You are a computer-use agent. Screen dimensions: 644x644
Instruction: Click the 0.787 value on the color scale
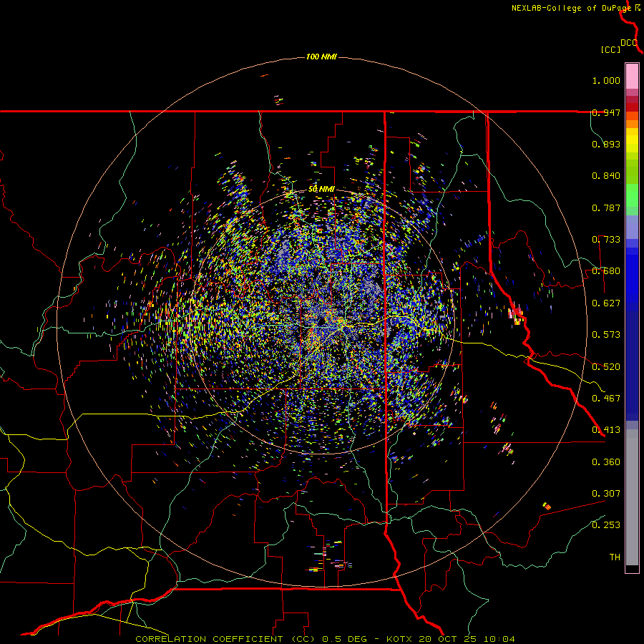[x=606, y=208]
